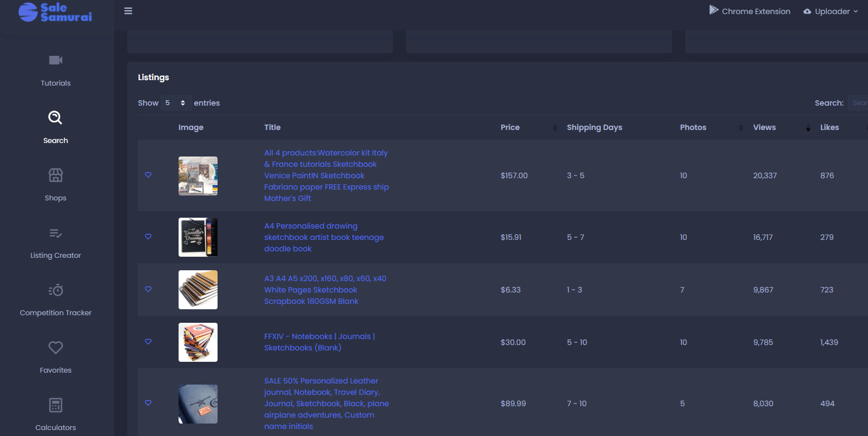The height and width of the screenshot is (436, 868).
Task: Open the Tutorials menu label
Action: coord(56,83)
